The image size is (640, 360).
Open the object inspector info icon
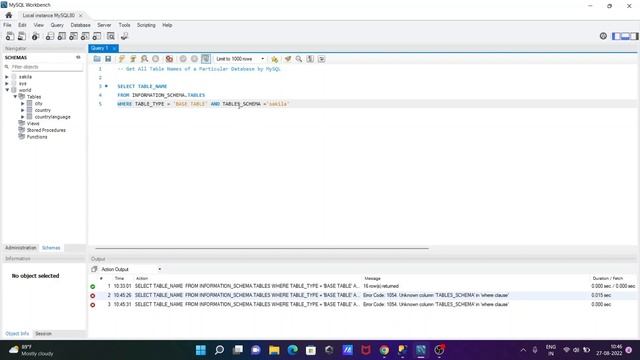(x=36, y=36)
